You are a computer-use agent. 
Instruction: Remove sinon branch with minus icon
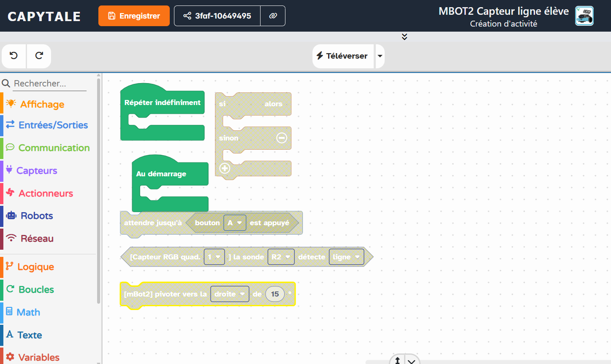(282, 138)
